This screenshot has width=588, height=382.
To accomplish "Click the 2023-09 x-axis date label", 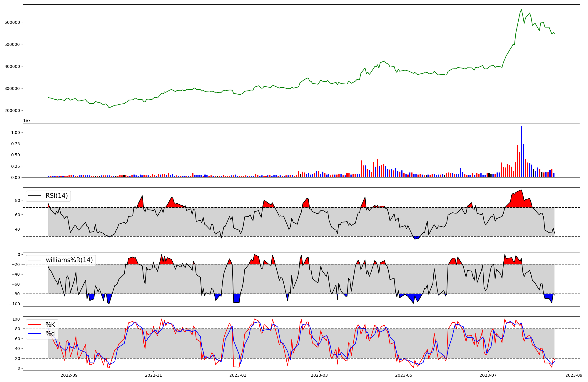I will click(x=574, y=375).
